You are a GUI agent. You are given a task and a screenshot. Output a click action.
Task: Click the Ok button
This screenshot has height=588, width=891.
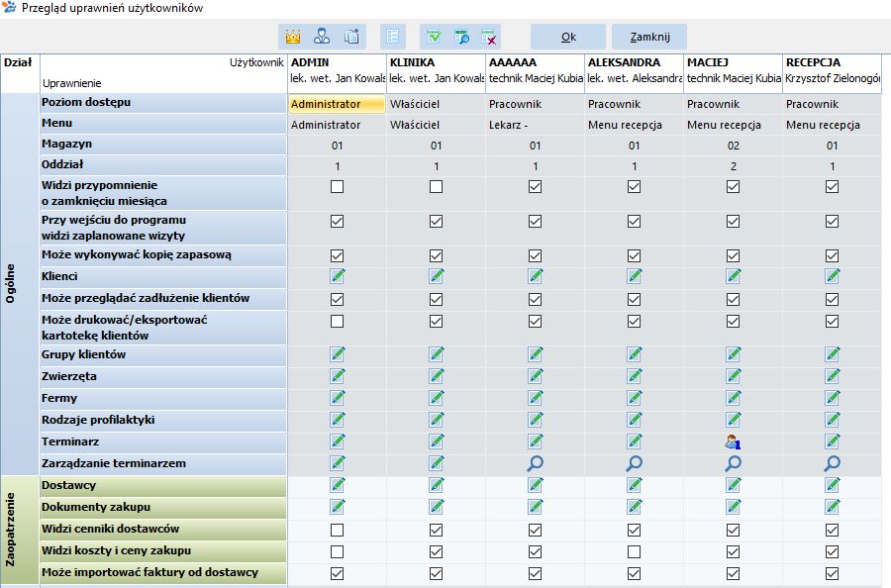coord(568,37)
